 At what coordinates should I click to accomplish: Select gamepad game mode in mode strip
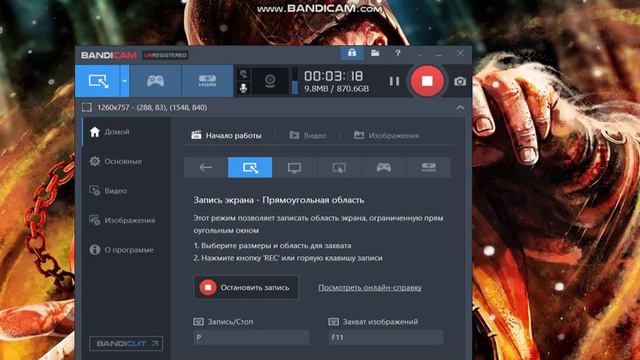click(x=384, y=167)
